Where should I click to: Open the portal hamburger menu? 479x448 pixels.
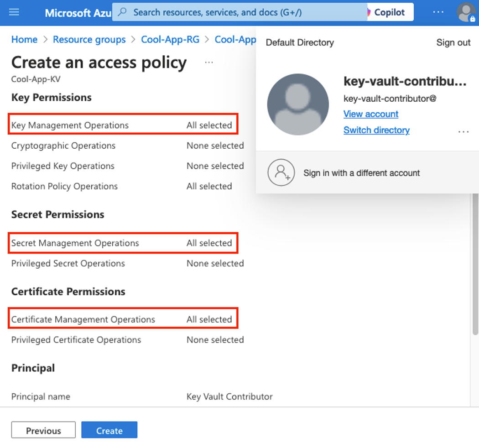pyautogui.click(x=15, y=12)
